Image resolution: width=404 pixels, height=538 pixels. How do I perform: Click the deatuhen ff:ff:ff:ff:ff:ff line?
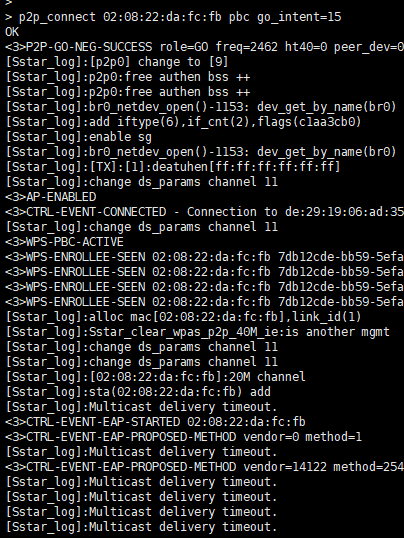[x=173, y=167]
